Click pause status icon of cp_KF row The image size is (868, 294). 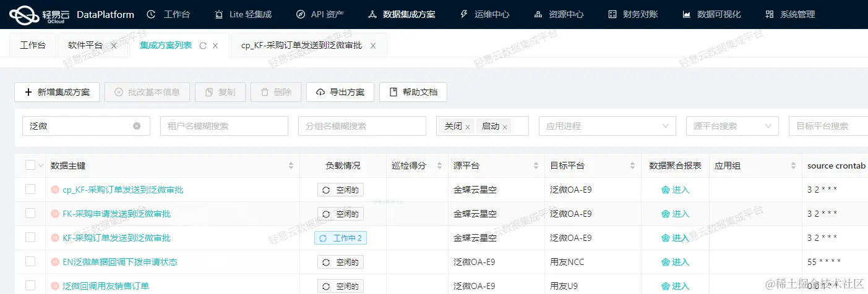(55, 190)
